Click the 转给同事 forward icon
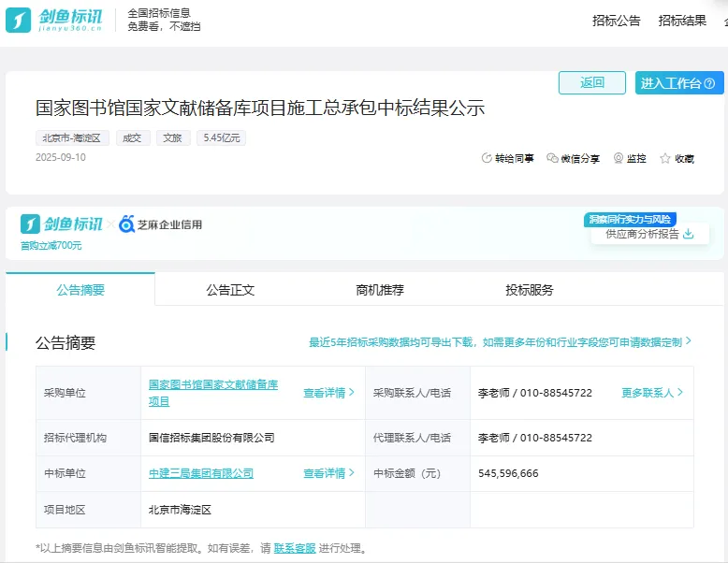Screen dimensions: 728x563 (487, 159)
